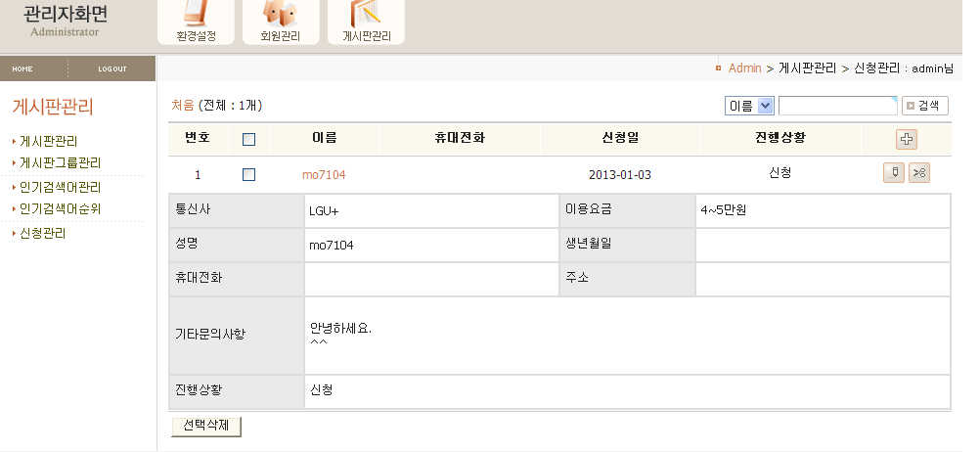Click HOME in the left navigation bar
Viewport: 980px width, 452px height.
22,68
